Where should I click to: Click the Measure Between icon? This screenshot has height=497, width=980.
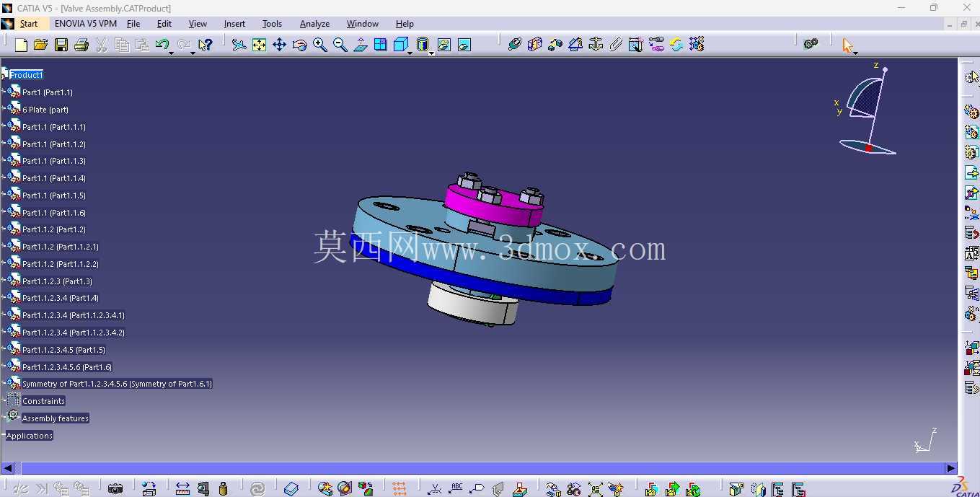182,488
